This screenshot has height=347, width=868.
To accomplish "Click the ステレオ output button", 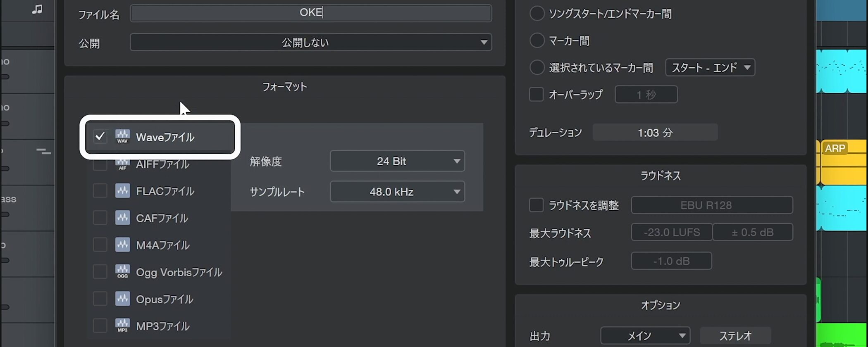I will (x=735, y=335).
